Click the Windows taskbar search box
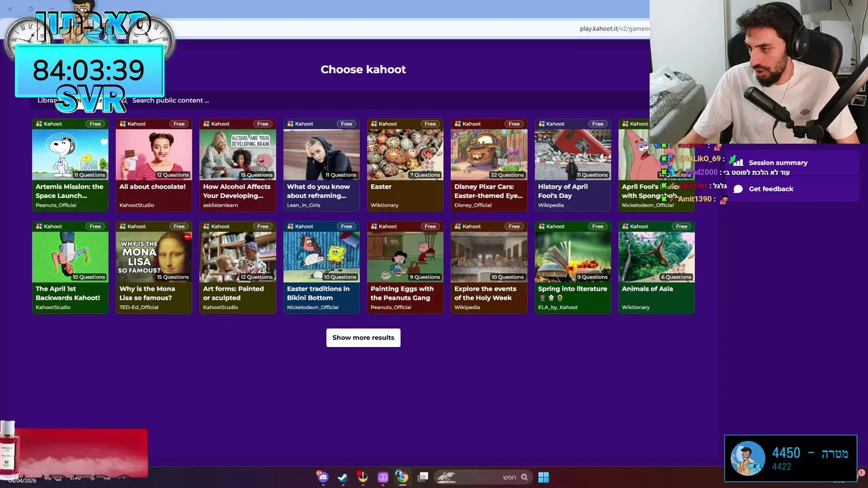 tap(483, 477)
